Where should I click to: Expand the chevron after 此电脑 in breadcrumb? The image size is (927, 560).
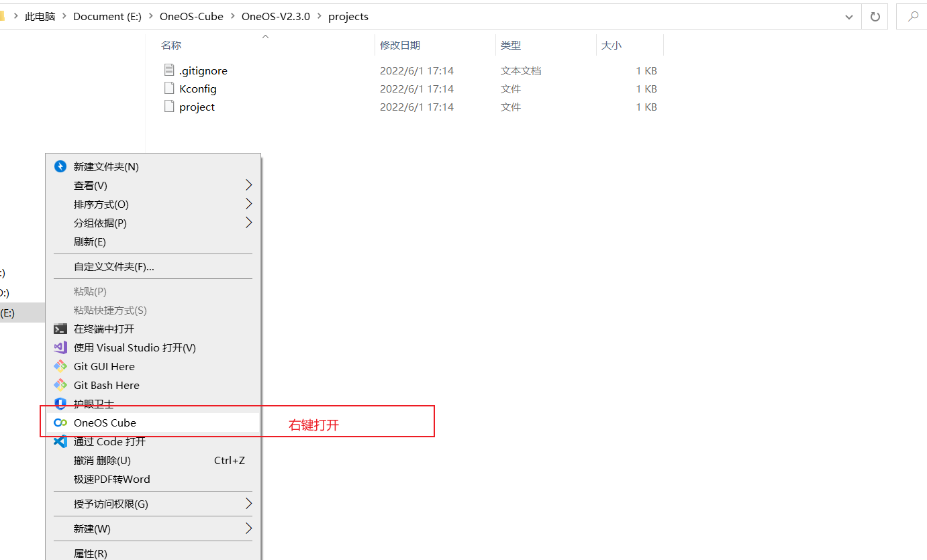pyautogui.click(x=64, y=17)
